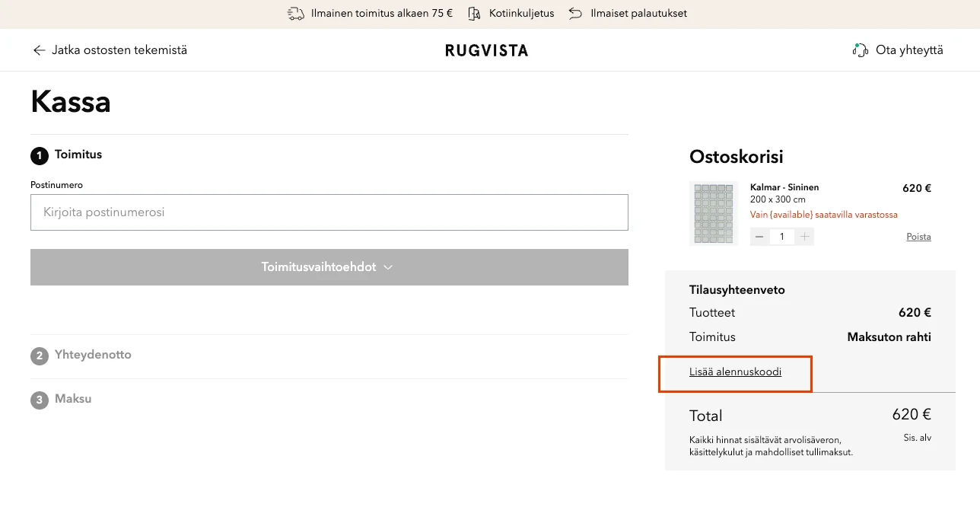This screenshot has height=523, width=980.
Task: Open the Ota yhteyttä link
Action: 909,50
